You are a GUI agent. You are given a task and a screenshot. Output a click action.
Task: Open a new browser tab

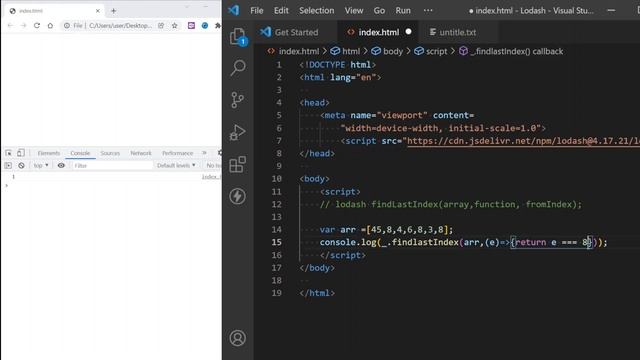pos(113,11)
